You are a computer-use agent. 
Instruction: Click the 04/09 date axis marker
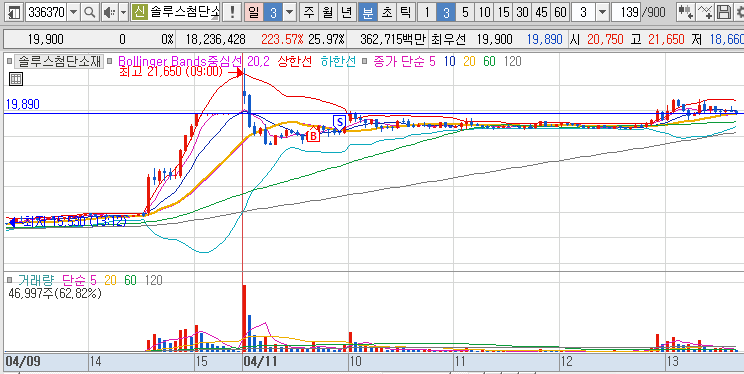(23, 363)
